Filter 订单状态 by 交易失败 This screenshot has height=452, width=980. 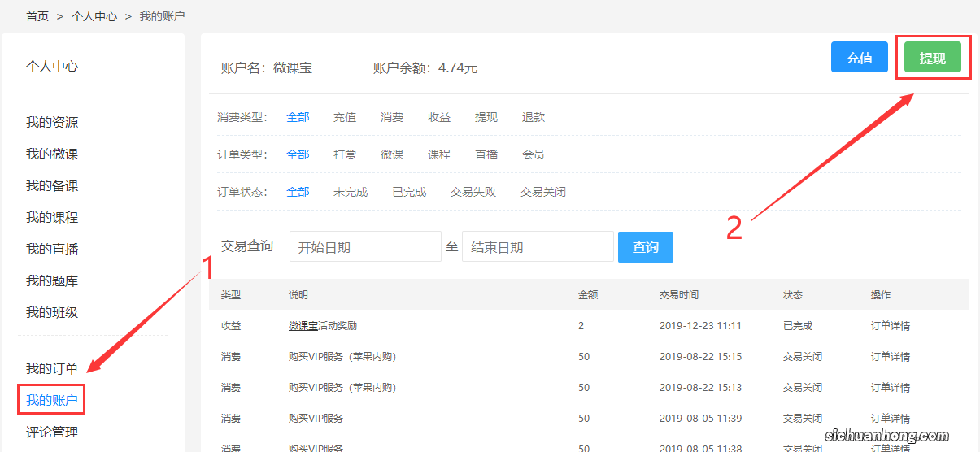473,192
